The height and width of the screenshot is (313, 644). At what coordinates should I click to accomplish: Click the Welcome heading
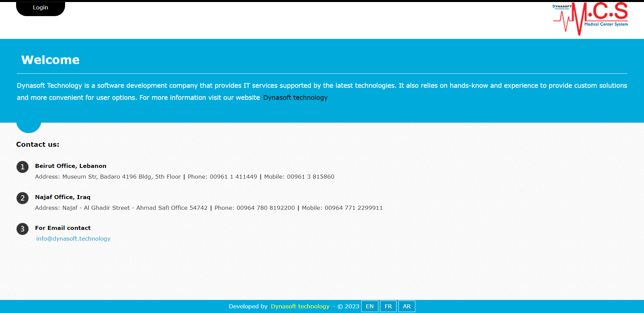[x=50, y=60]
